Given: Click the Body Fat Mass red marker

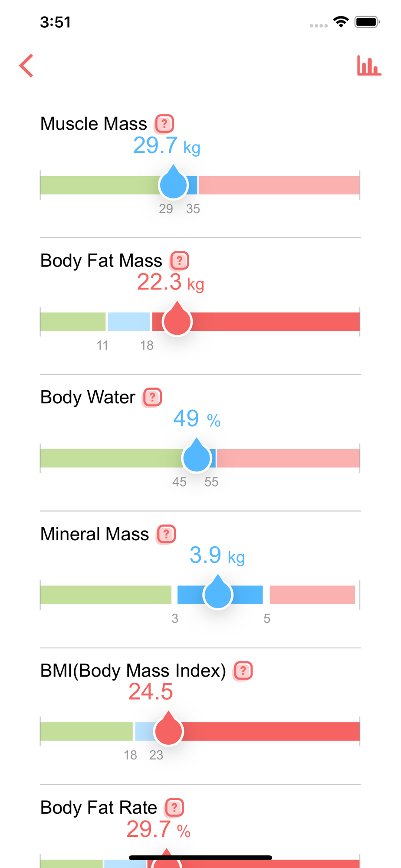Looking at the screenshot, I should tap(177, 321).
